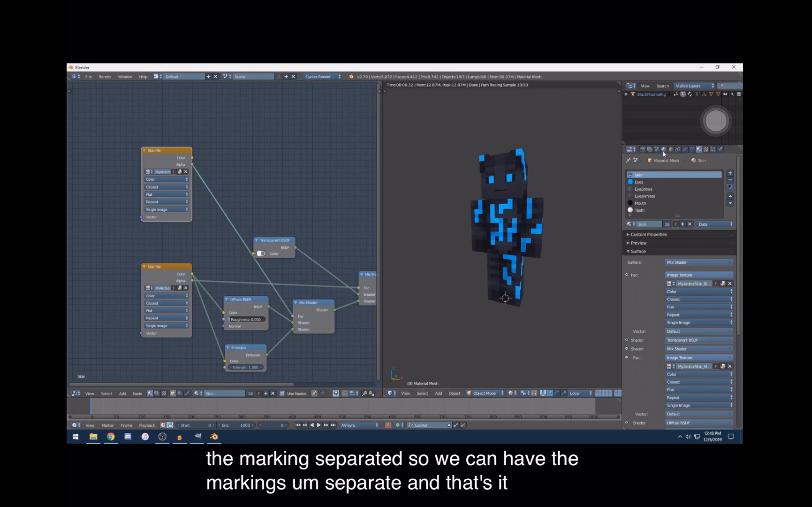Move material slot up arrow

730,196
